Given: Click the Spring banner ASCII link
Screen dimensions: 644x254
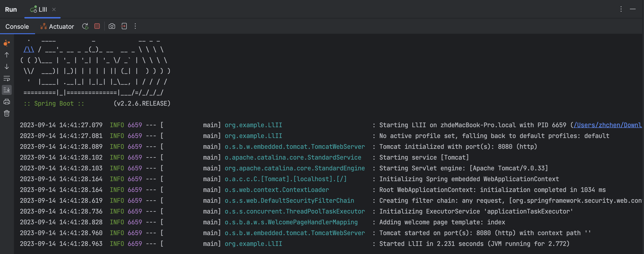Looking at the screenshot, I should tap(29, 49).
